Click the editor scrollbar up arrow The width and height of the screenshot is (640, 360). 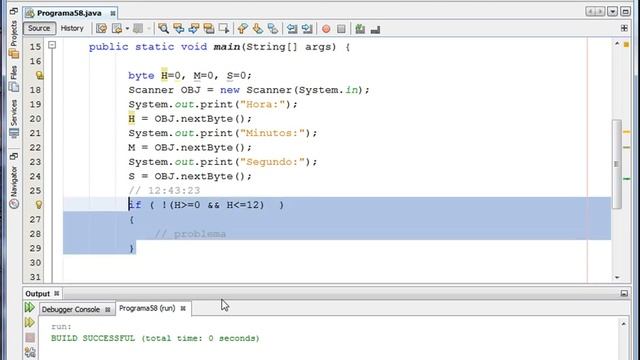[617, 43]
